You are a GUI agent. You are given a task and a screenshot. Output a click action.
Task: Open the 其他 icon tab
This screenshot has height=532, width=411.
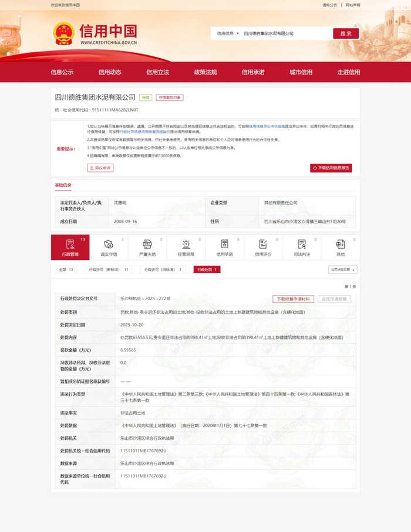pyautogui.click(x=341, y=248)
